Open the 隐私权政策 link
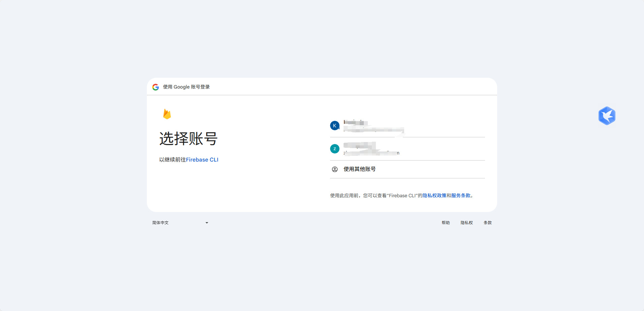The height and width of the screenshot is (311, 644). [434, 196]
